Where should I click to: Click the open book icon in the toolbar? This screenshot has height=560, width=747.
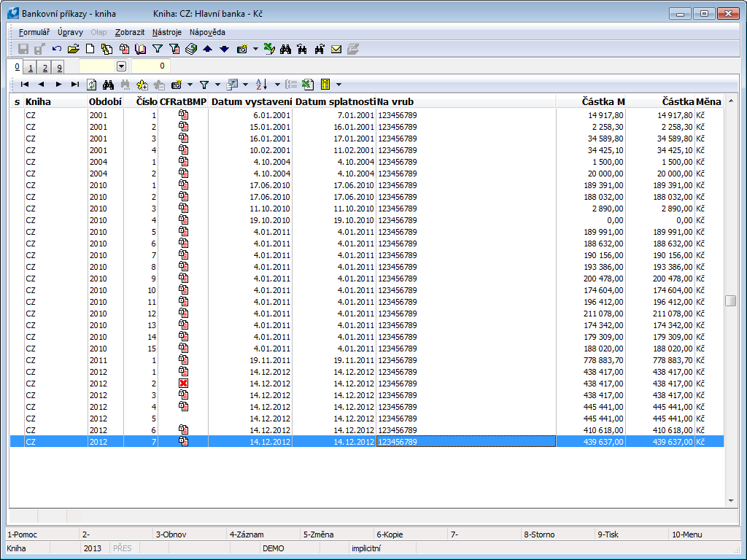pos(141,49)
